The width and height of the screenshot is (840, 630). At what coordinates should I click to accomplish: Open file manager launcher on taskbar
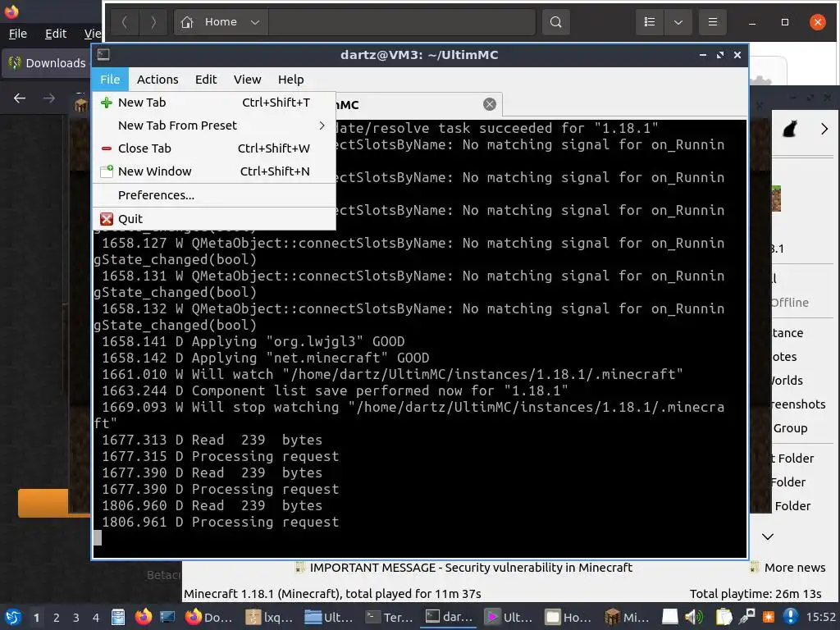pyautogui.click(x=118, y=617)
